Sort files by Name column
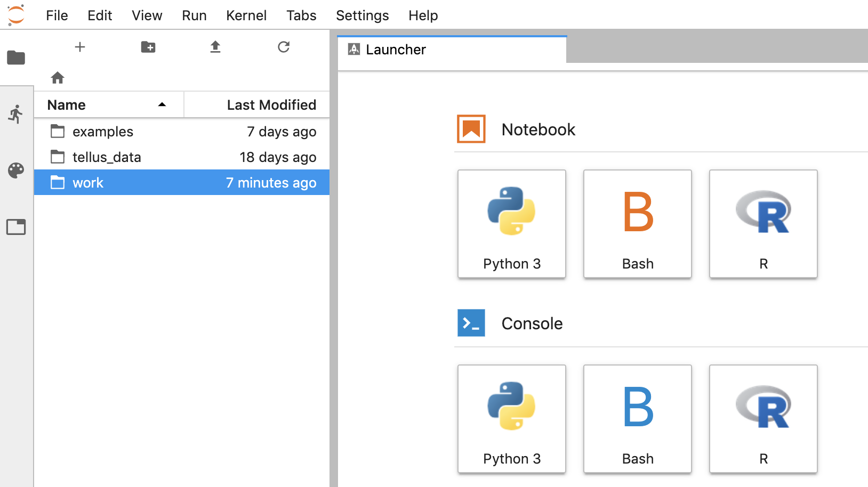The height and width of the screenshot is (487, 868). point(109,105)
